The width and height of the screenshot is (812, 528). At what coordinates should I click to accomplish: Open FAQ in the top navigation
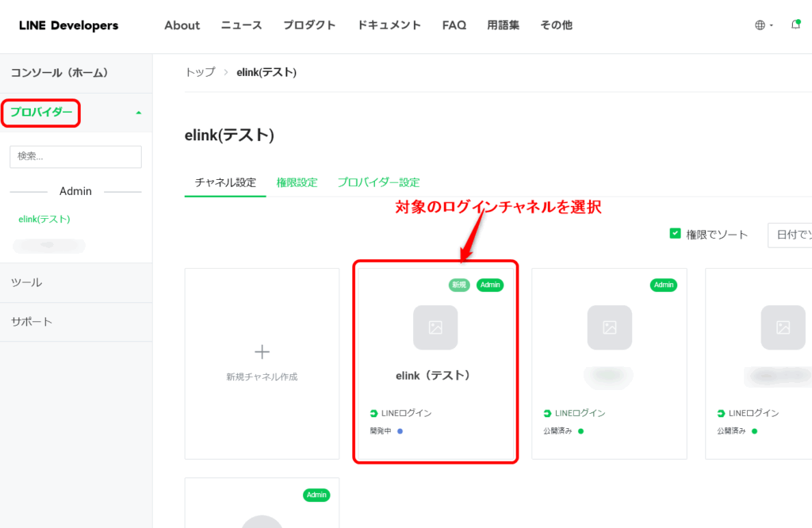(454, 25)
